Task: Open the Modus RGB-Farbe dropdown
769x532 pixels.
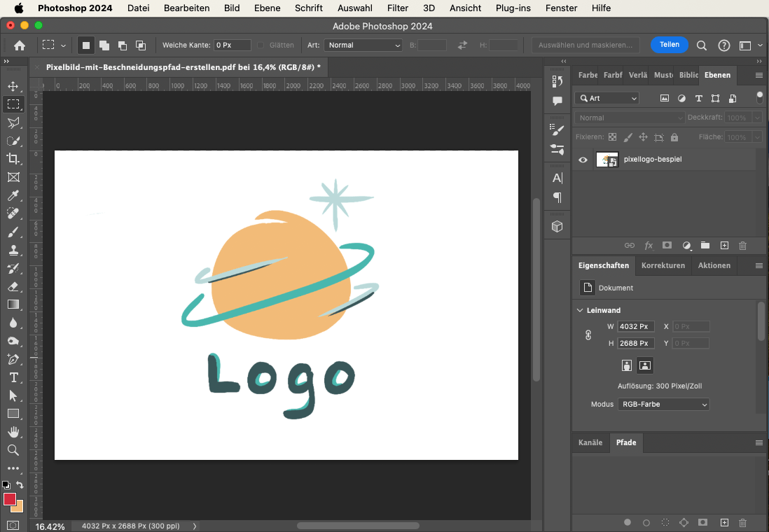Action: pyautogui.click(x=663, y=404)
